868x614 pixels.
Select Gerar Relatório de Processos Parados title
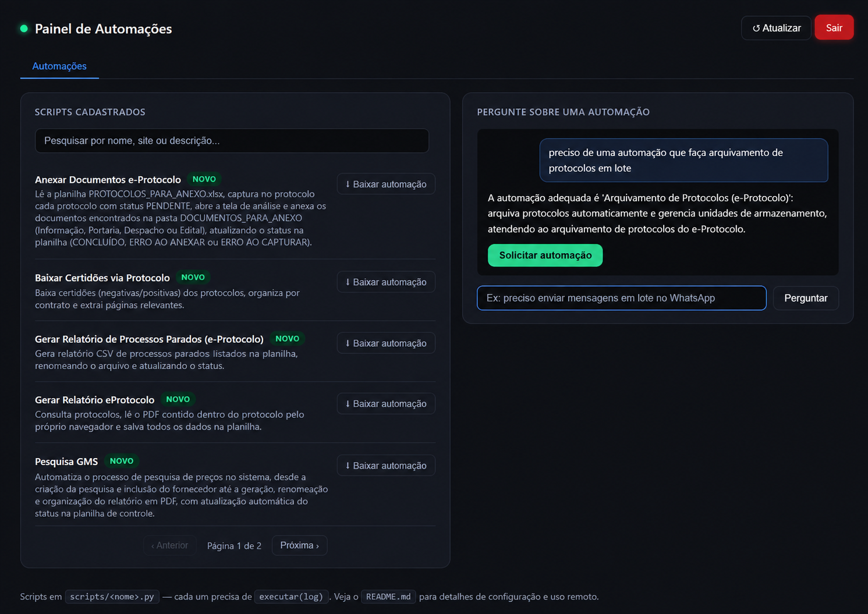(149, 339)
